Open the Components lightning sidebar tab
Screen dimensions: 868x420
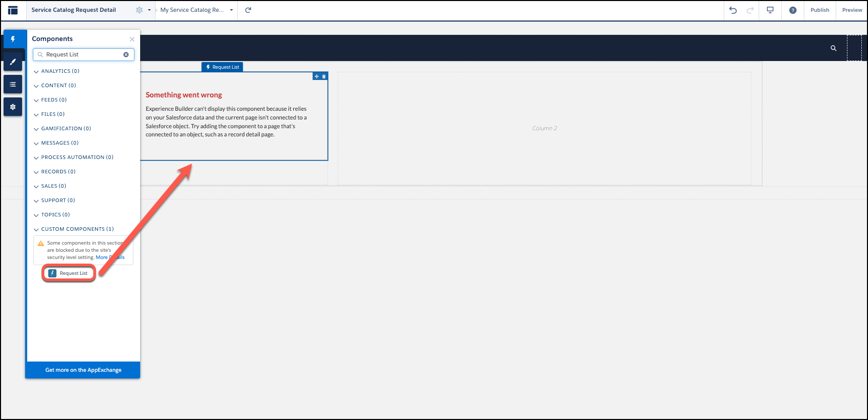tap(13, 39)
